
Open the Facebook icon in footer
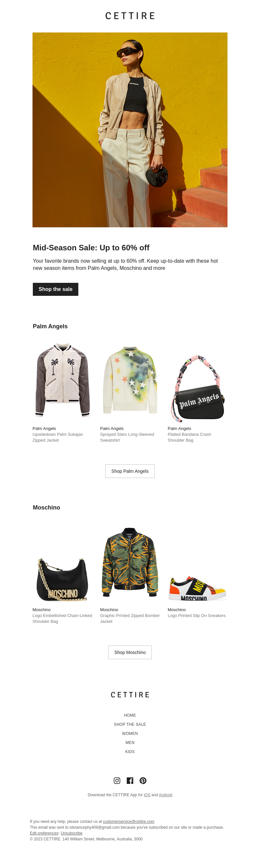coord(130,780)
